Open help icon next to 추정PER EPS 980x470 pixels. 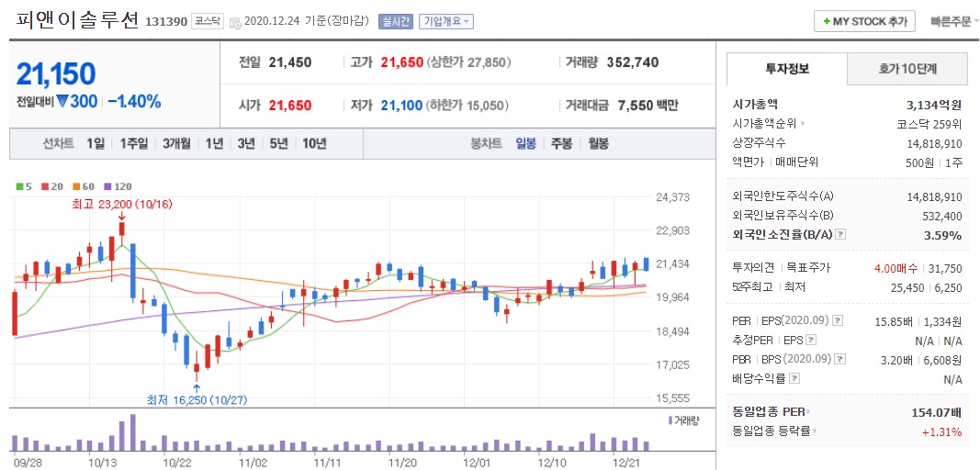tap(811, 340)
